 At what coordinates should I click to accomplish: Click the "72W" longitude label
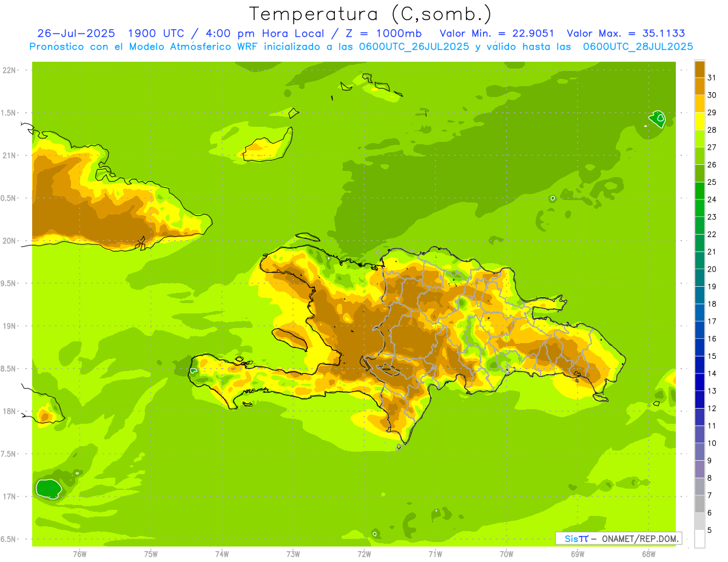[x=364, y=554]
